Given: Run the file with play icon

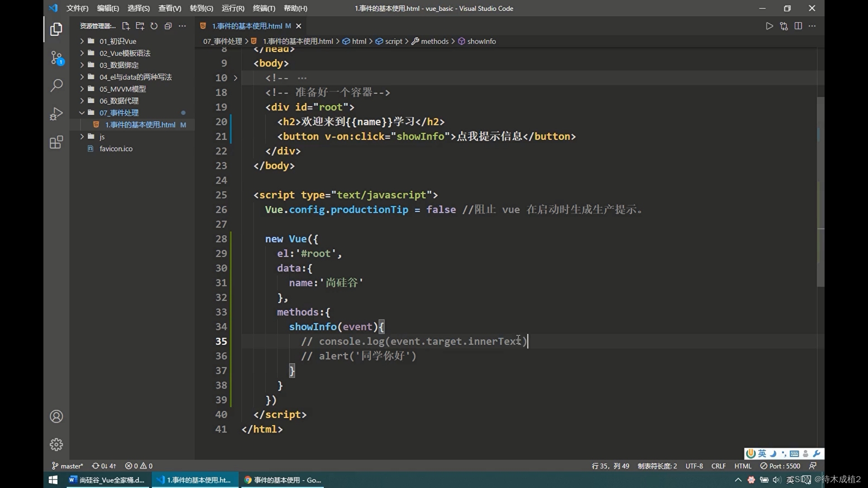Looking at the screenshot, I should (x=769, y=26).
